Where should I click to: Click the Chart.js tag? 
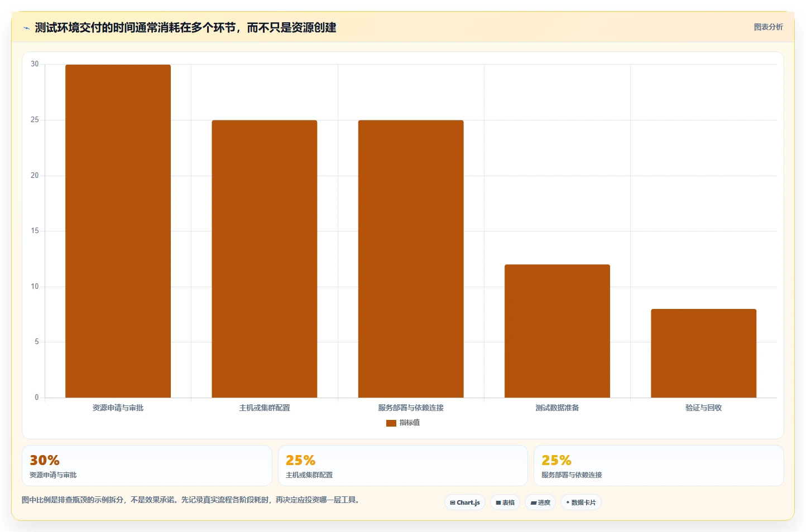[x=465, y=502]
